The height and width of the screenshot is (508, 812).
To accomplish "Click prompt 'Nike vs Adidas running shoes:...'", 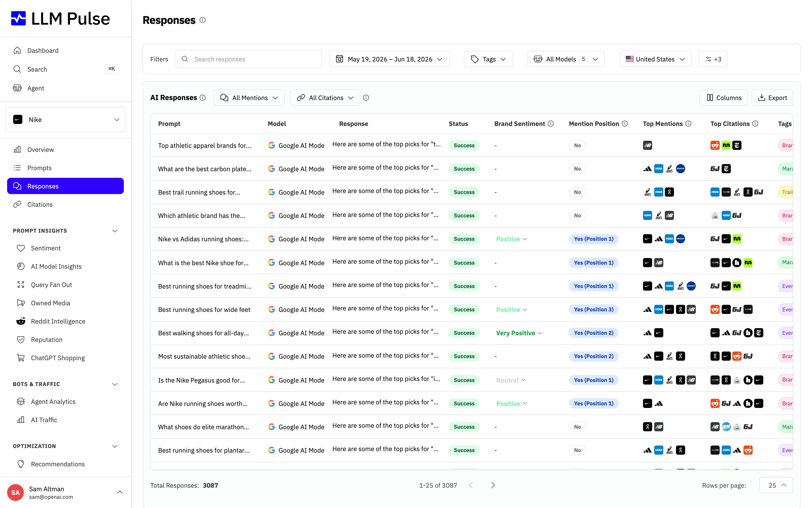I will (203, 239).
